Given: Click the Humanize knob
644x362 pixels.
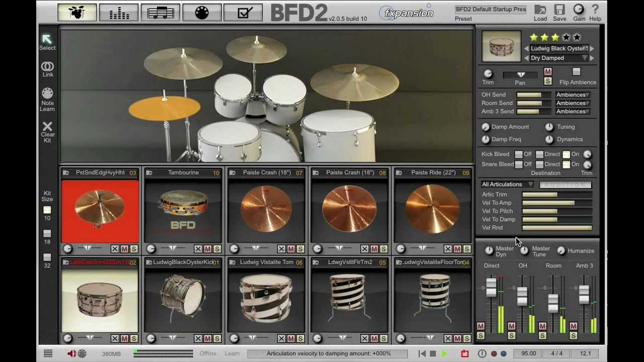Looking at the screenshot, I should click(561, 250).
